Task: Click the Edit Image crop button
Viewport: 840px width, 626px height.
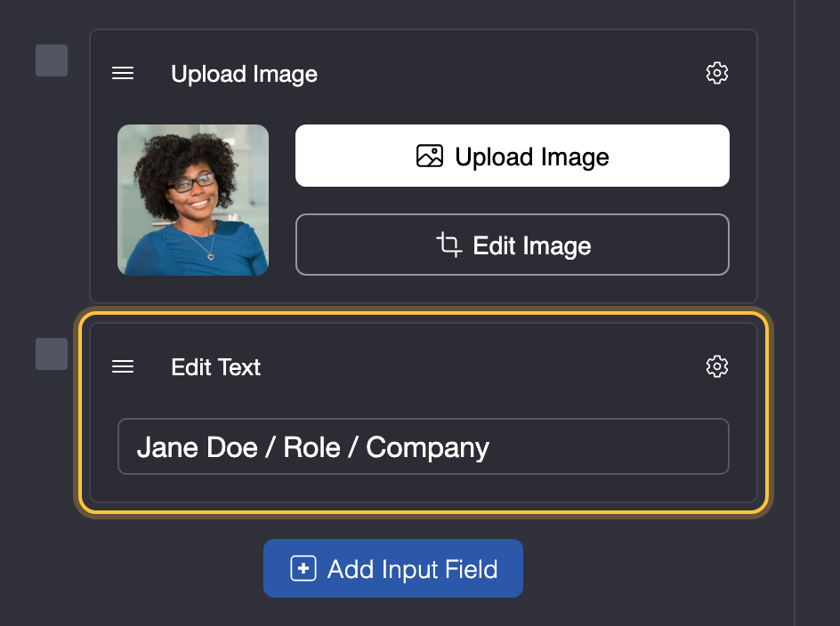Action: 513,245
